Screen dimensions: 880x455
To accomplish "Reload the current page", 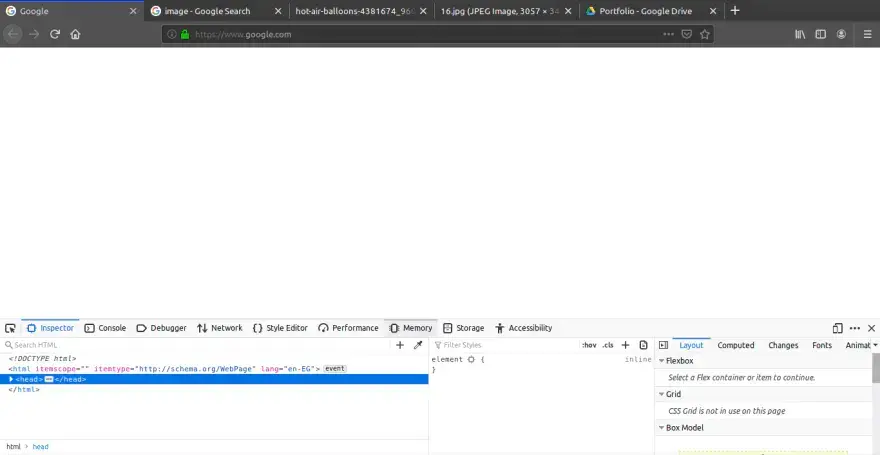I will pos(55,34).
